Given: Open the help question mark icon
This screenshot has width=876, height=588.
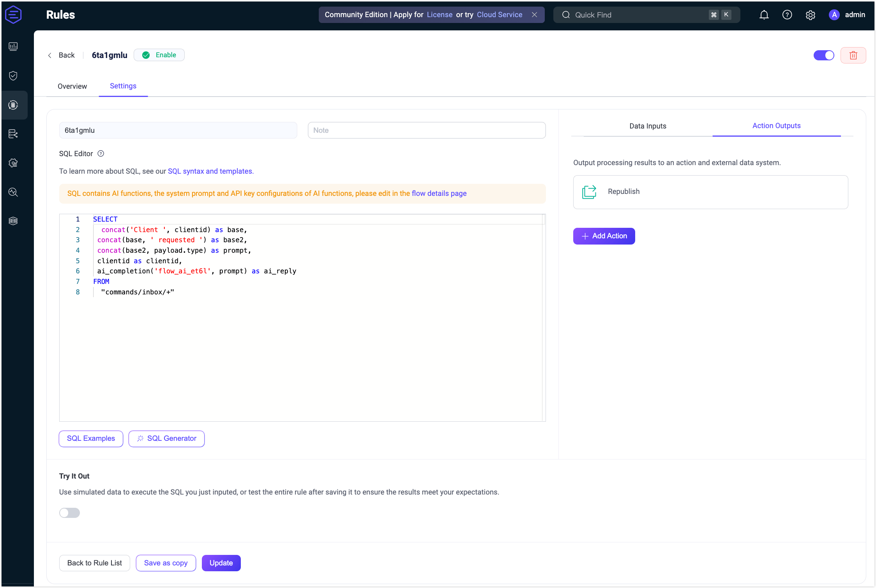Looking at the screenshot, I should click(787, 15).
